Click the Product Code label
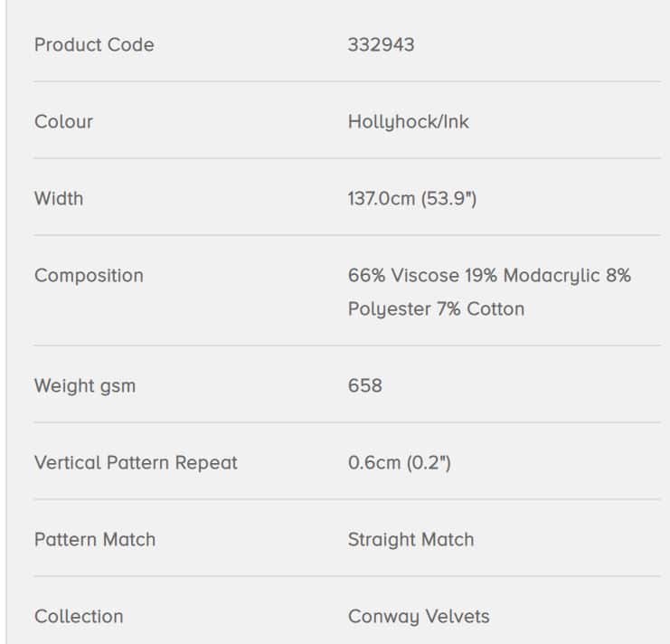Image resolution: width=670 pixels, height=644 pixels. [94, 45]
